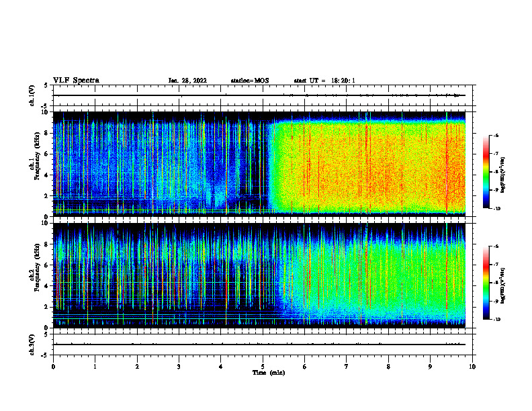Click the "6" kHz tick on ch.1 frequency axis
The width and height of the screenshot is (532, 411).
click(46, 154)
